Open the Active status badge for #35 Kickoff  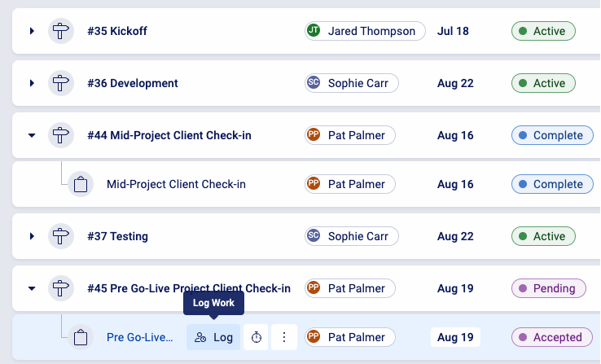pyautogui.click(x=543, y=32)
